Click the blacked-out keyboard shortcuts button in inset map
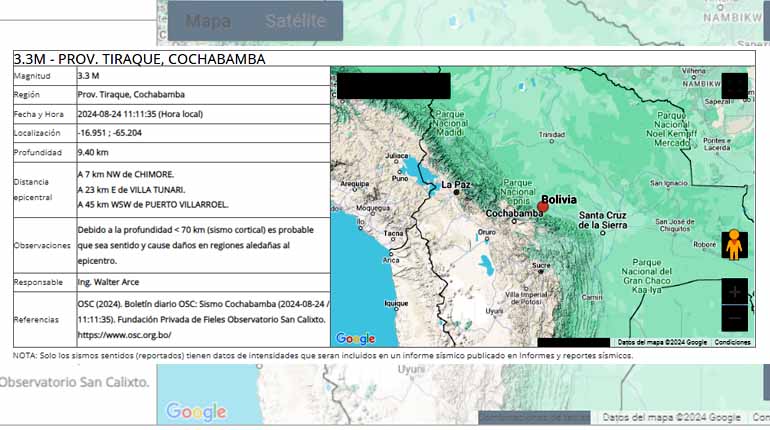 (573, 342)
